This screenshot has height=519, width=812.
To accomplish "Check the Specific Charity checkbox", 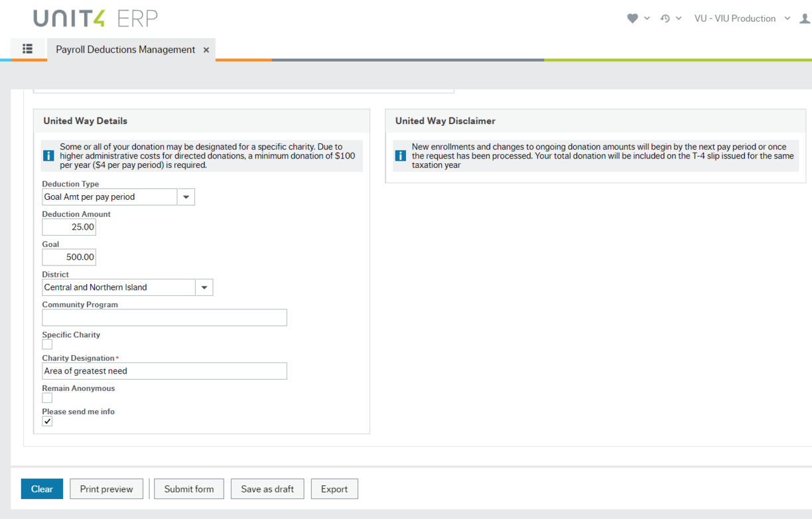I will 47,344.
